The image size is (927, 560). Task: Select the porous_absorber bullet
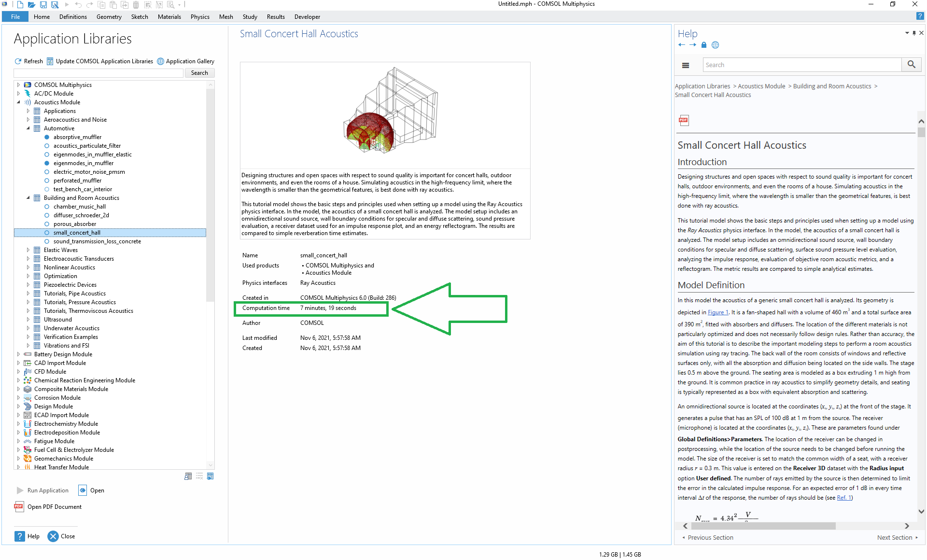[47, 224]
